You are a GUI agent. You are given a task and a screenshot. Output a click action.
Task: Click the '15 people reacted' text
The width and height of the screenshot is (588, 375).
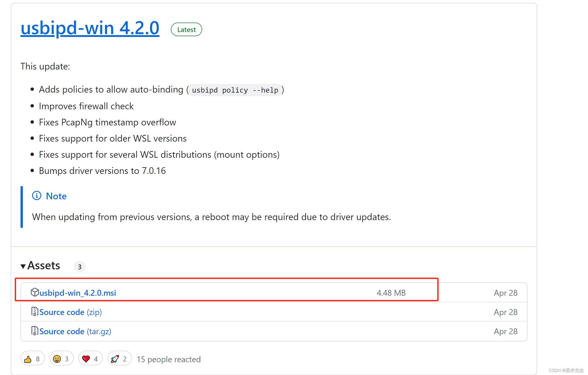[x=169, y=359]
